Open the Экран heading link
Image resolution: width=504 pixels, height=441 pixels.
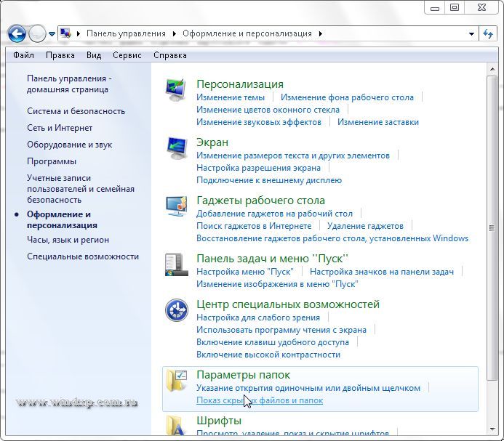point(212,142)
